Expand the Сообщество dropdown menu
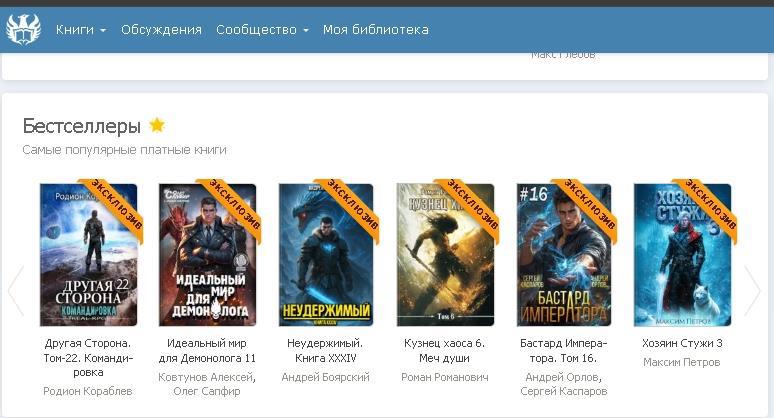Image resolution: width=774 pixels, height=418 pixels. 262,30
